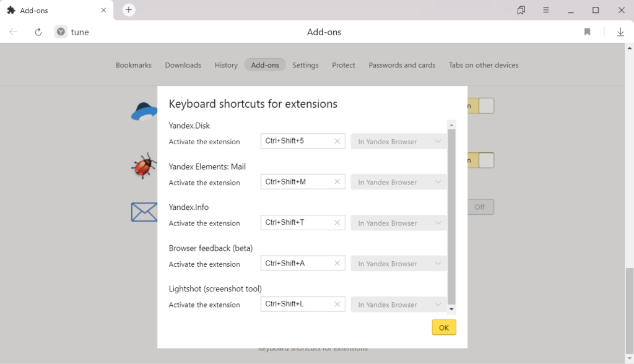
Task: Open Browser feedback scope dropdown
Action: [399, 264]
